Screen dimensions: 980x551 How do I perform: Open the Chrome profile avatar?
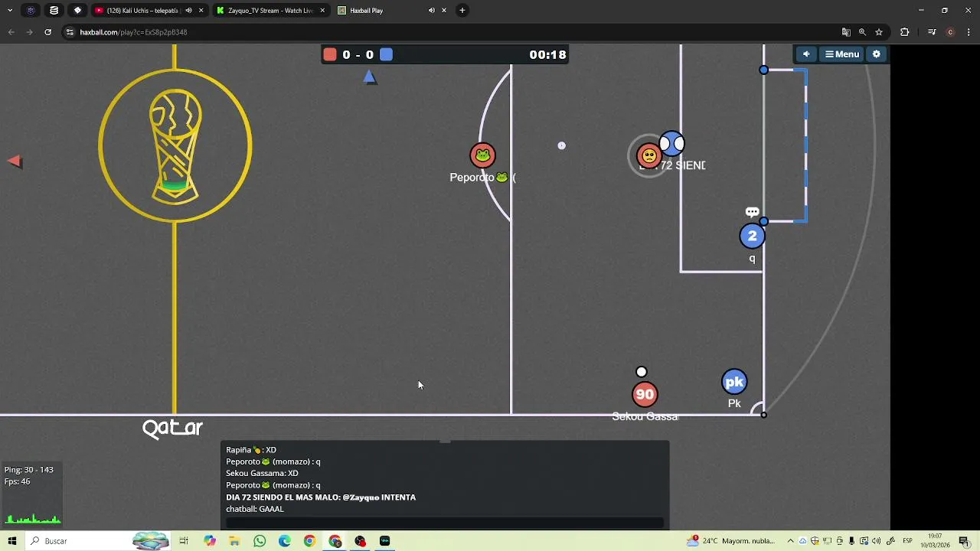click(950, 32)
